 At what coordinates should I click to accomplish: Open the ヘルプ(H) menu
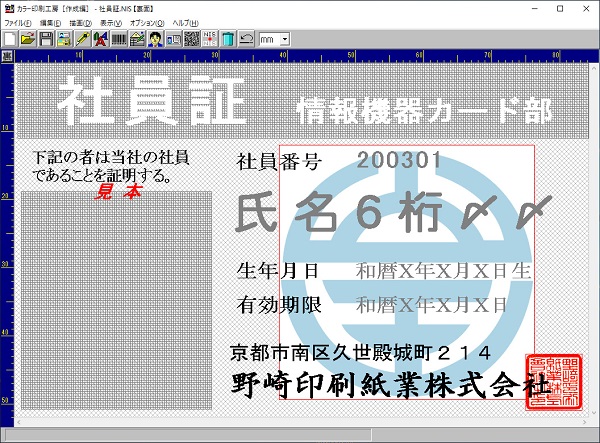pos(186,23)
